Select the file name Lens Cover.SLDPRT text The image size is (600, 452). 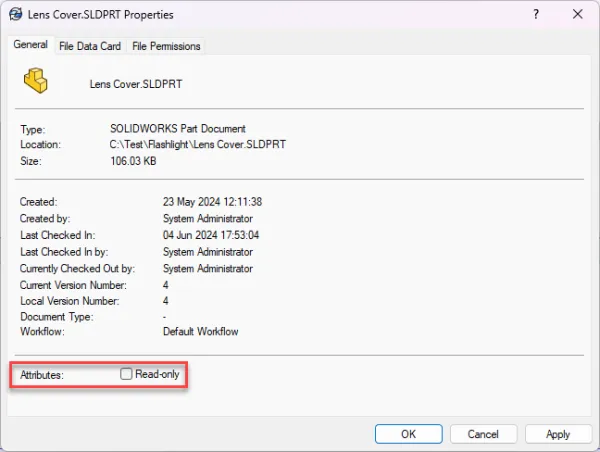(136, 84)
